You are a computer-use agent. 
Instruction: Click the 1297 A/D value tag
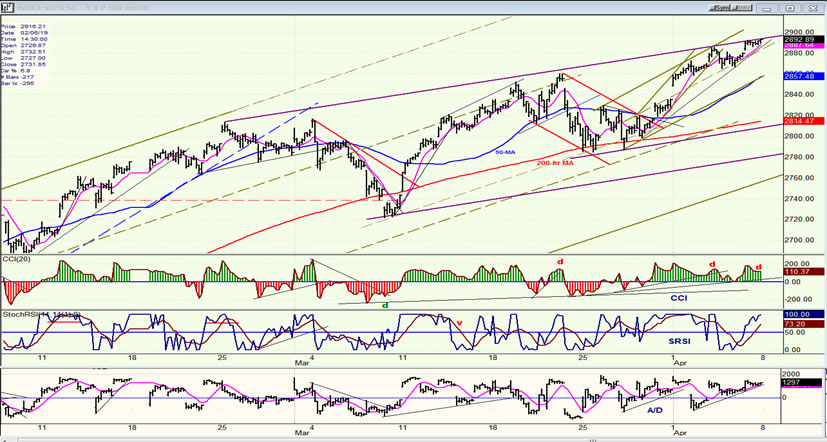coord(802,382)
